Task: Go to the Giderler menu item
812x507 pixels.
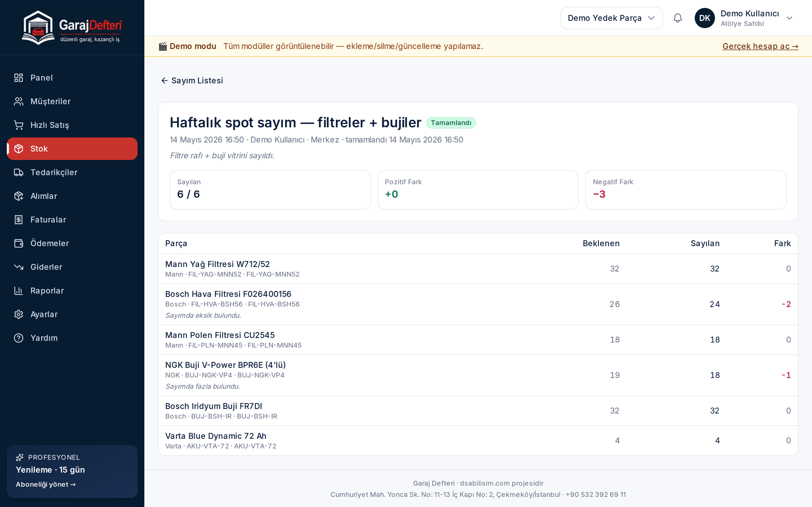Action: (x=72, y=267)
